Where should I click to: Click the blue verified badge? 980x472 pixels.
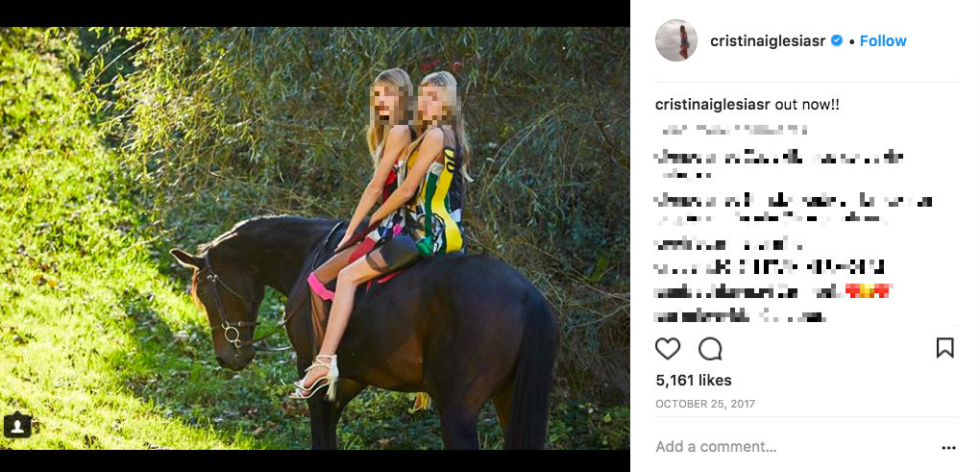tap(837, 40)
